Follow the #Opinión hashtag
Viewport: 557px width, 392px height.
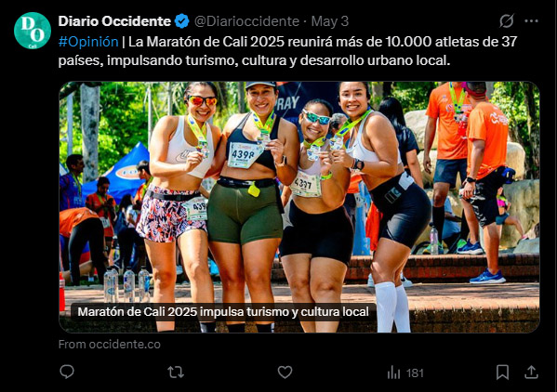[88, 42]
